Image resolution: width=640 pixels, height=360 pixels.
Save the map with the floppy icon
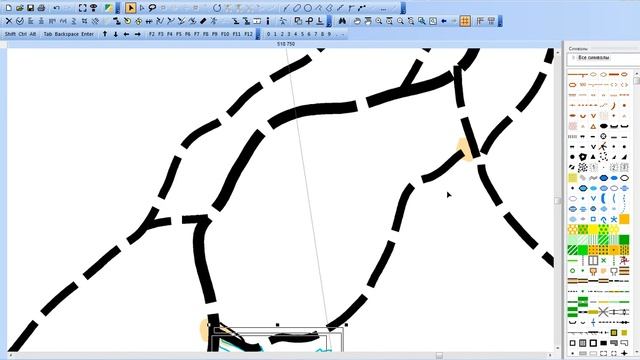tap(31, 8)
